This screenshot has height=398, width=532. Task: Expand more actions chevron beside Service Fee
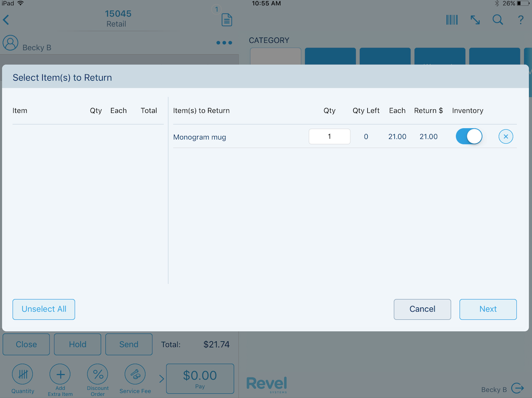(x=162, y=379)
